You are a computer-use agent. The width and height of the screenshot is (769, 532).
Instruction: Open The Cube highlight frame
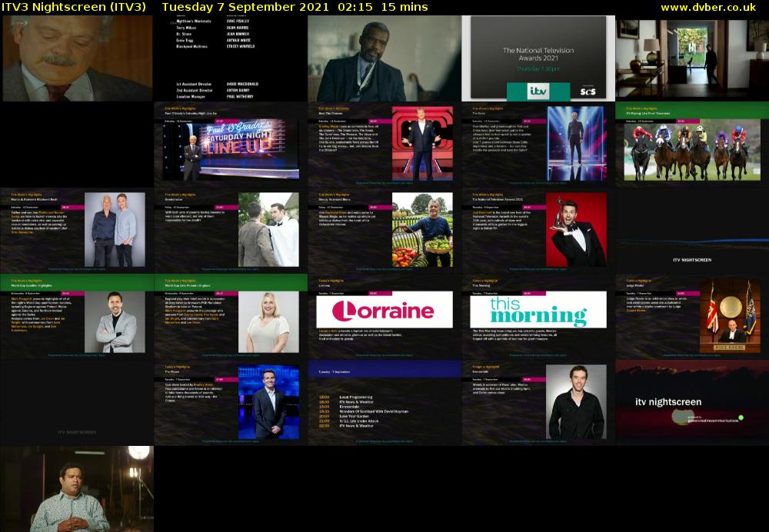point(538,145)
